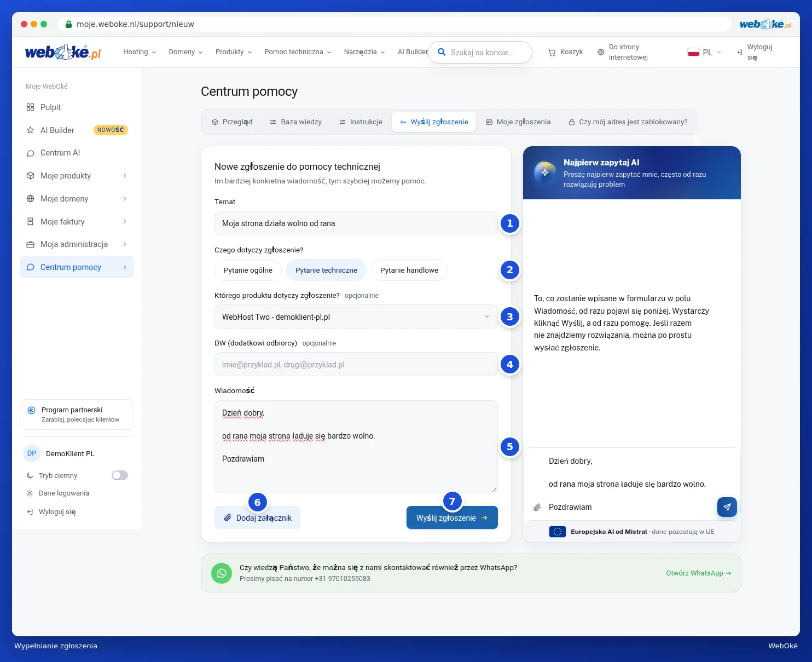The width and height of the screenshot is (812, 662).
Task: Select Pytanie techniczne option
Action: [326, 270]
